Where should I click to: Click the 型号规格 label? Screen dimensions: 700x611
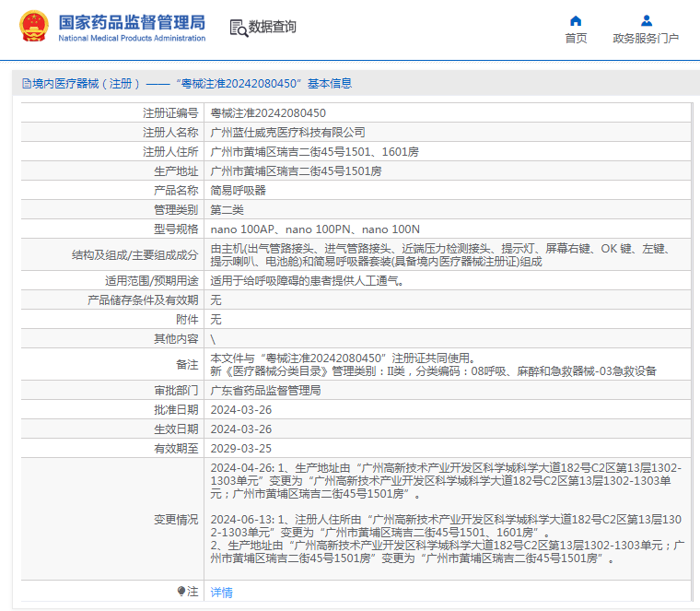(x=176, y=229)
